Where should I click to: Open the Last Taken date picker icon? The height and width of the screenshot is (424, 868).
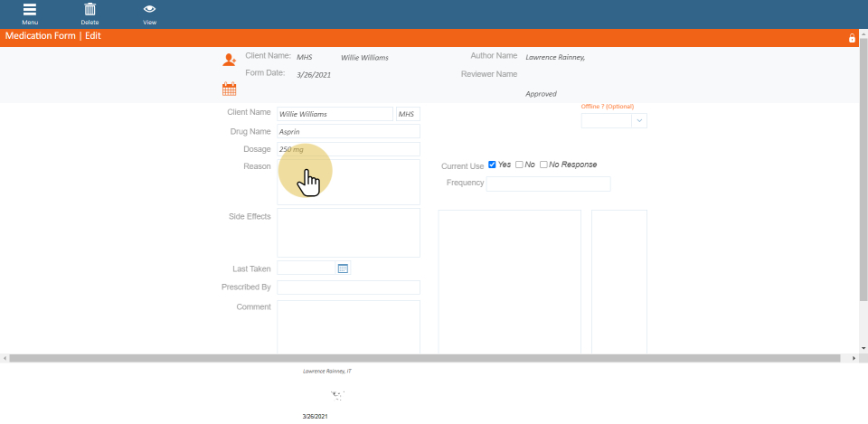coord(343,269)
